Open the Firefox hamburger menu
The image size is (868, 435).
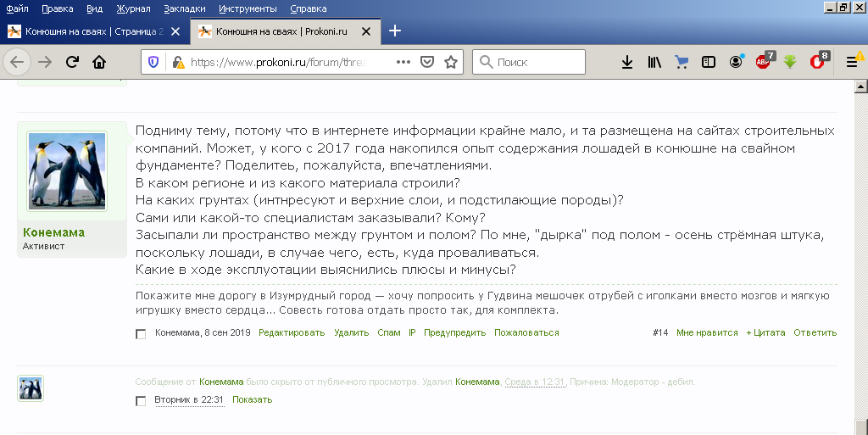point(852,62)
